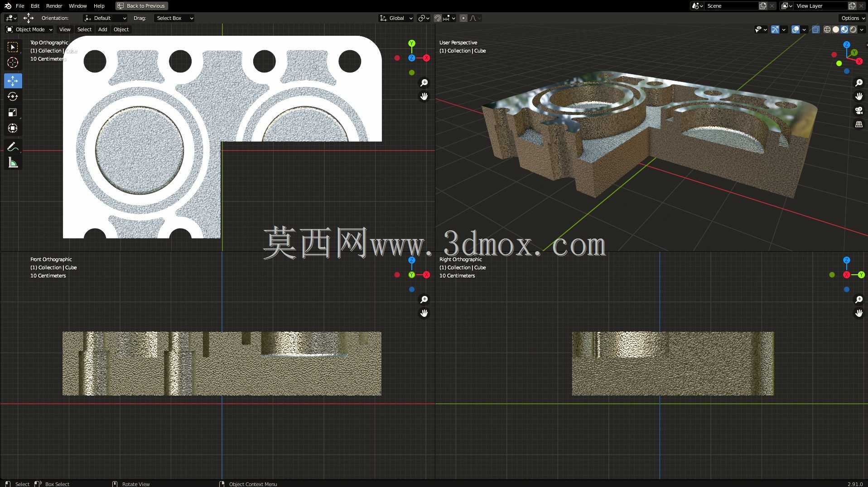Click the View Layer name field
The height and width of the screenshot is (487, 868).
coord(820,6)
